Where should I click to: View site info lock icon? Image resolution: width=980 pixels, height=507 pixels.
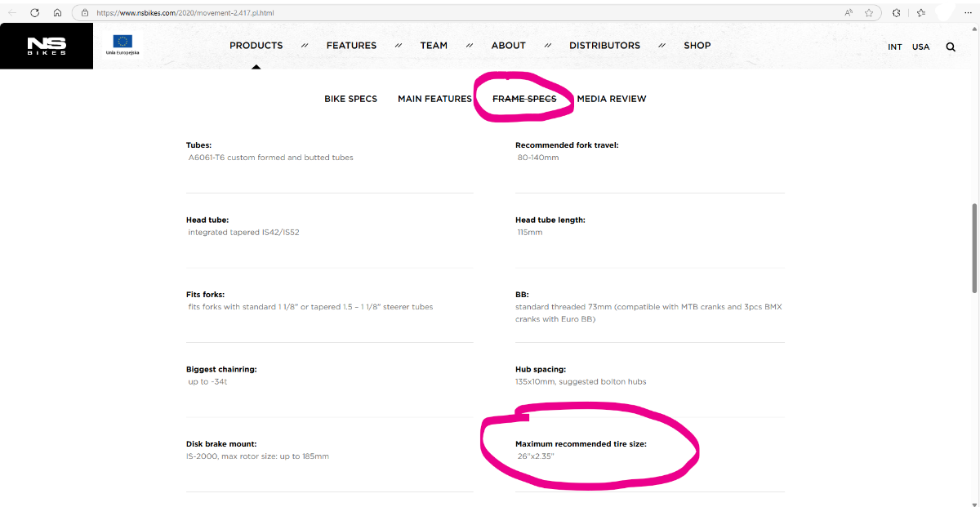85,13
